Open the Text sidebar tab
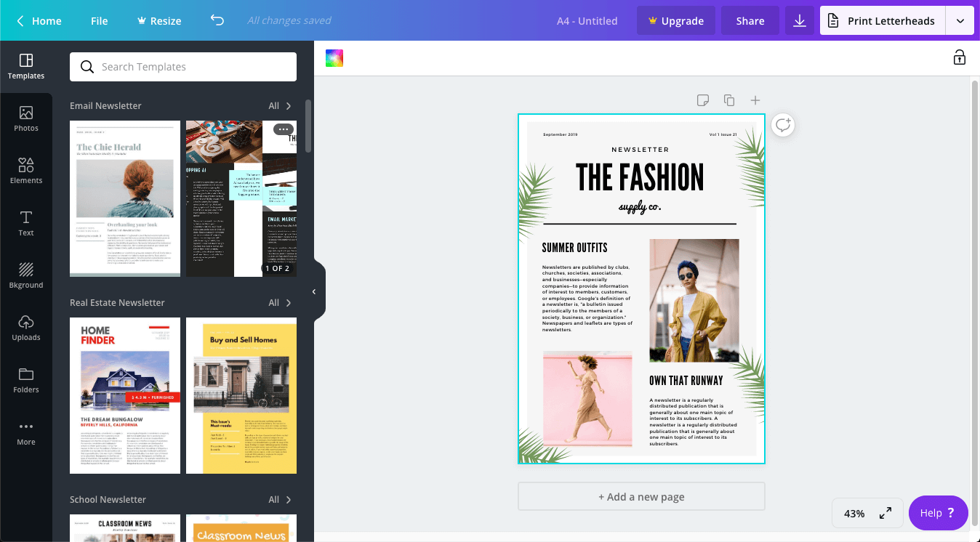The image size is (980, 542). (x=26, y=224)
